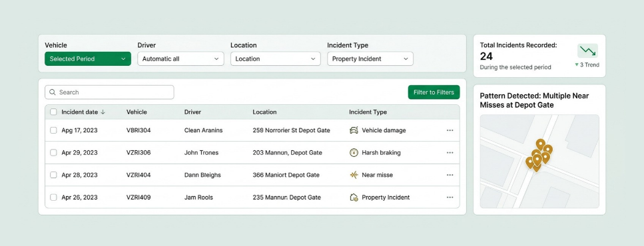Click the map pin cluster
Screen dimensions: 644x246
coord(539,156)
